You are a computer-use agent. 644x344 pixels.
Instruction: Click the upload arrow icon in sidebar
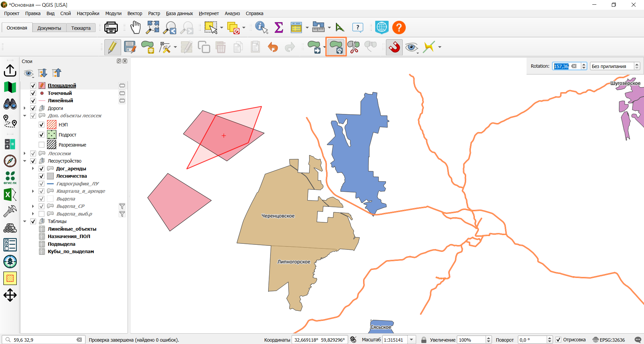pos(10,70)
